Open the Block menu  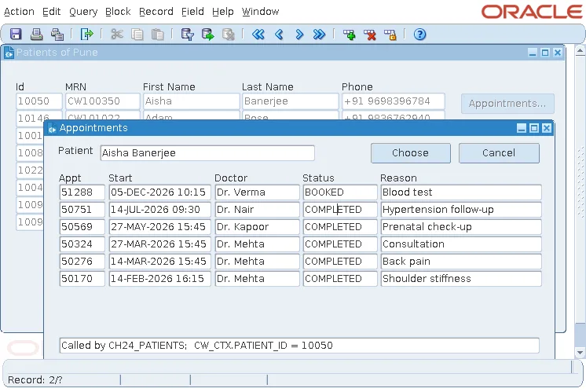118,12
